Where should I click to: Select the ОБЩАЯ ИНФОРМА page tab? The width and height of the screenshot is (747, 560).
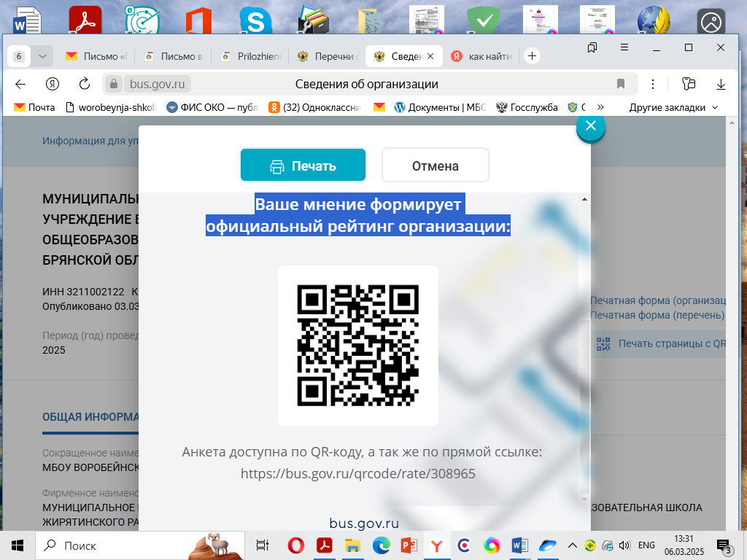pos(90,417)
